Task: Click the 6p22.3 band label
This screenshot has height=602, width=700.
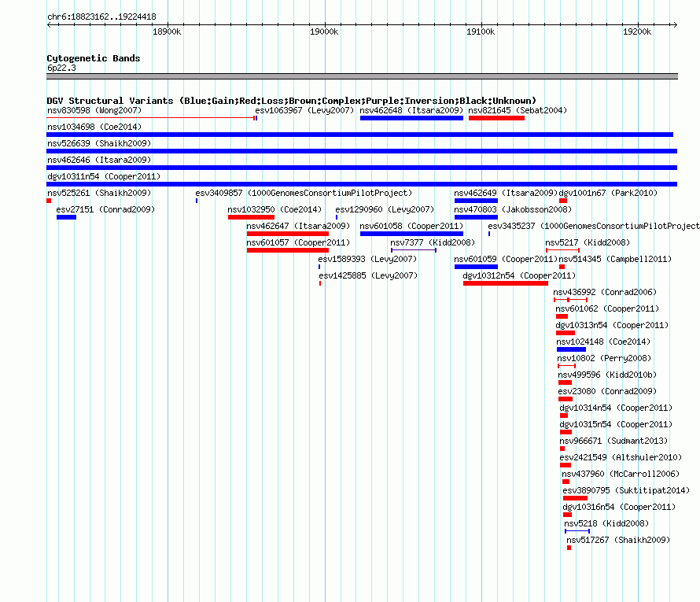Action: [x=61, y=68]
